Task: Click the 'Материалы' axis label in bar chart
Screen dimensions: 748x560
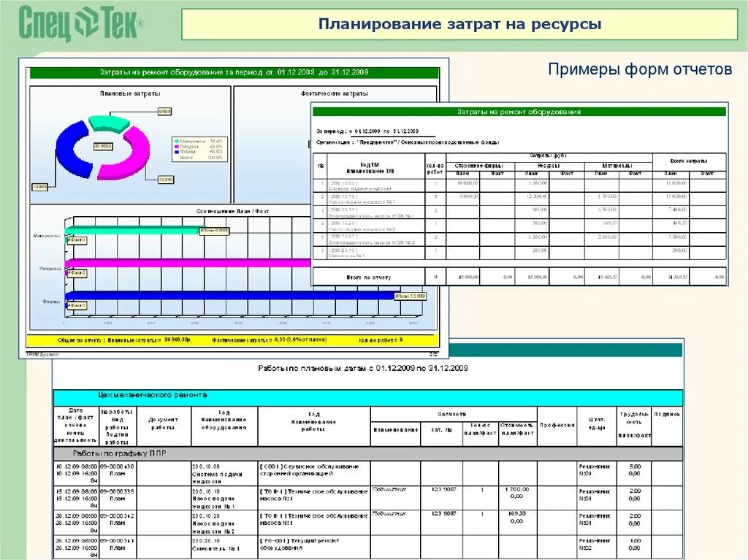Action: tap(46, 236)
